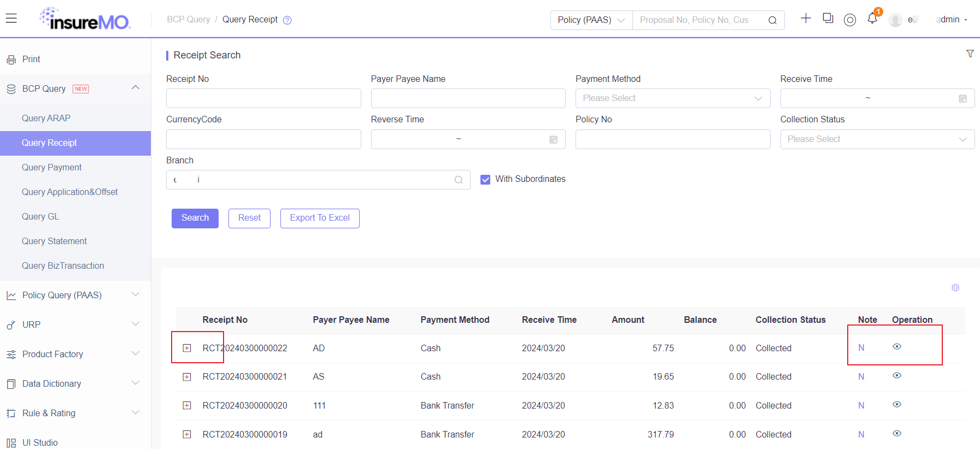The height and width of the screenshot is (449, 980).
Task: Toggle With Subordinates checkbox
Action: 485,179
